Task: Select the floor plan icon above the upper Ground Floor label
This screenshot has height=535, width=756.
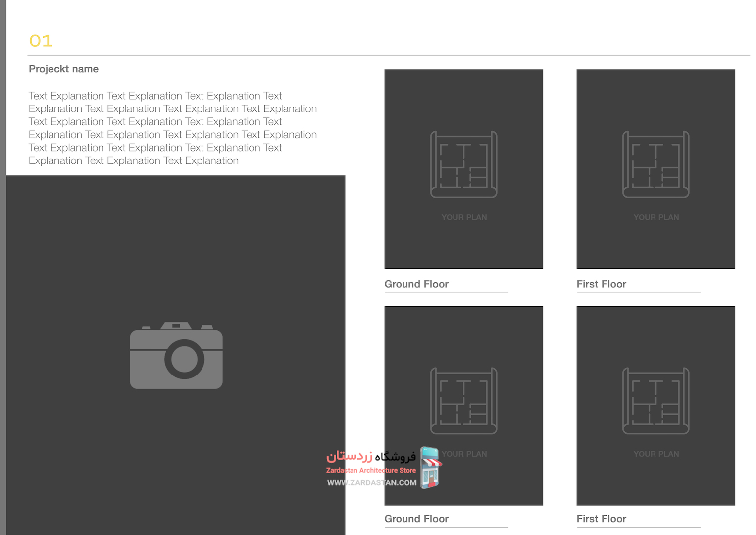Action: [x=463, y=164]
